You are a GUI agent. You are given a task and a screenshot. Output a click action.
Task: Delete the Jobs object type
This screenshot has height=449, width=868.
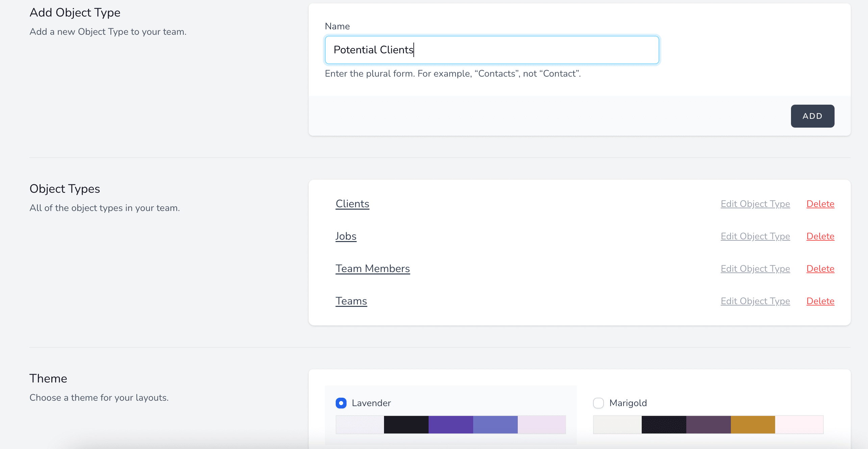coord(820,236)
